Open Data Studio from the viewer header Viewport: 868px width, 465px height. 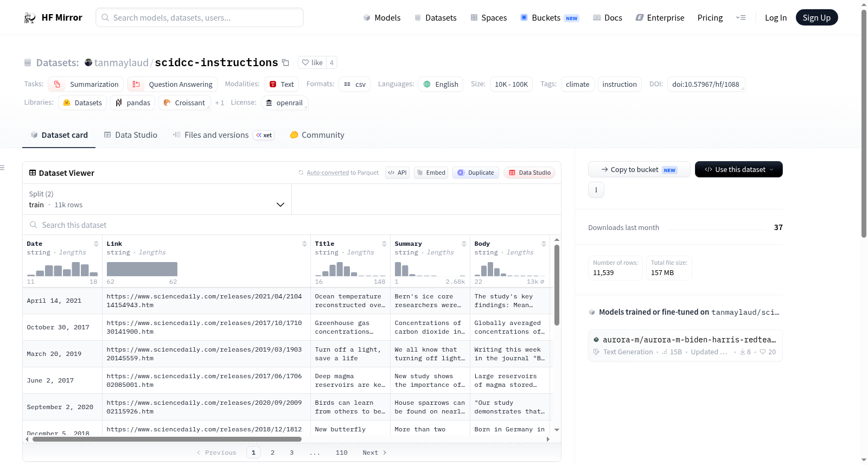[x=529, y=173]
